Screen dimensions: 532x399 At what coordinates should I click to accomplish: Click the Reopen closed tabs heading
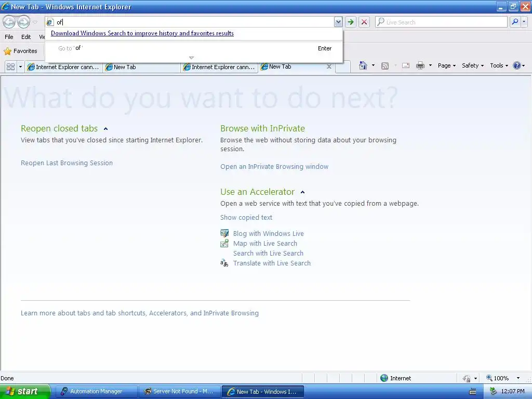point(59,128)
